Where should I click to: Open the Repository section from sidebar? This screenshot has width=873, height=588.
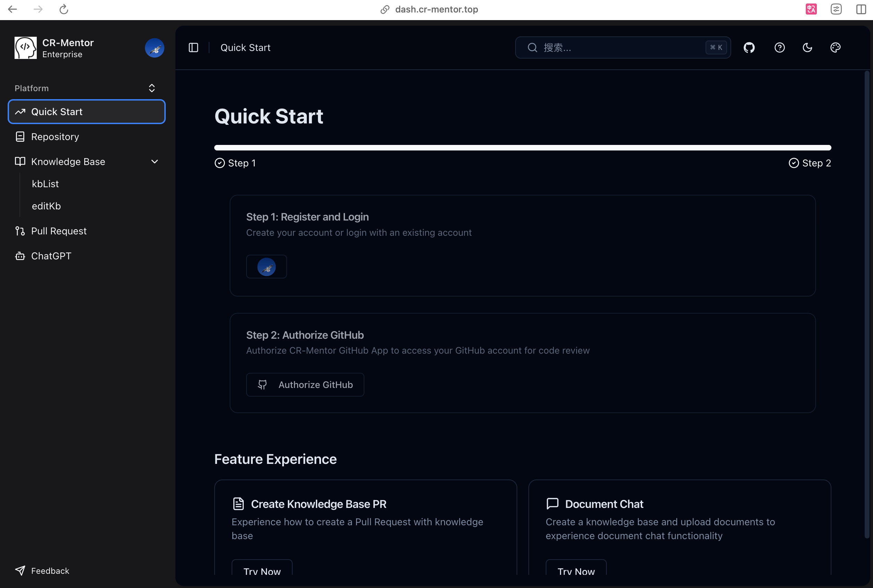(55, 137)
